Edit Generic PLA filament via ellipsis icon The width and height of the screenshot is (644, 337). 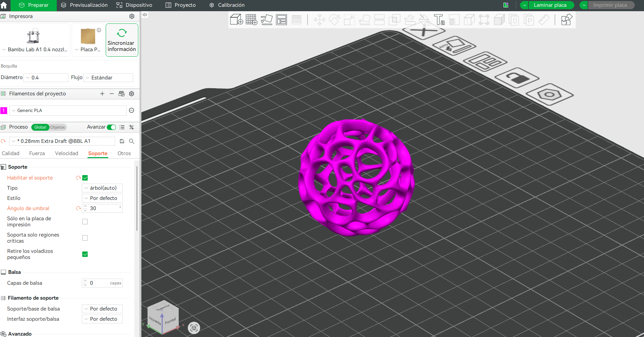coord(132,110)
